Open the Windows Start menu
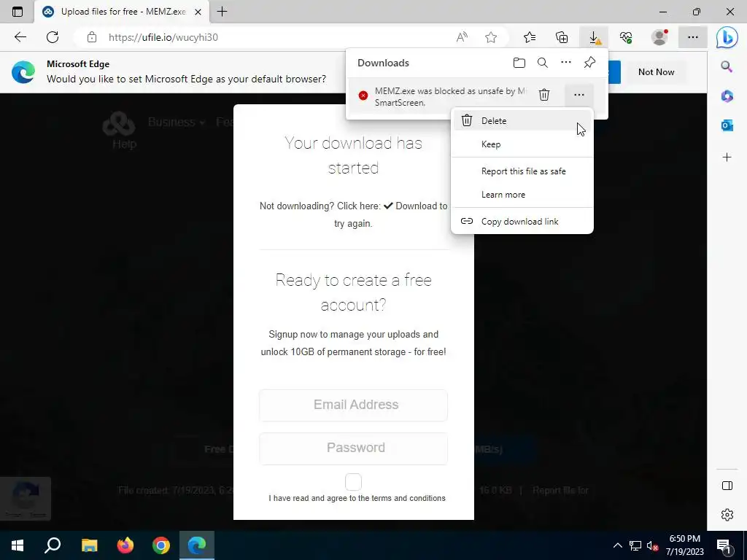This screenshot has height=560, width=747. click(18, 545)
